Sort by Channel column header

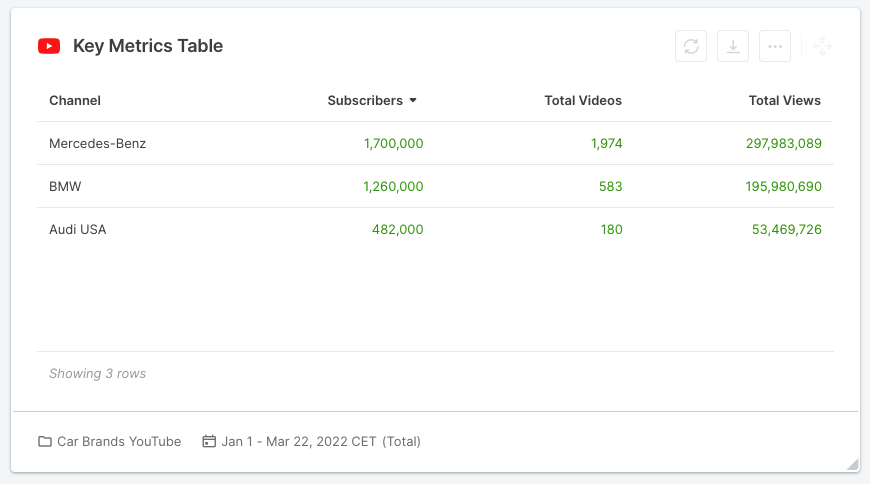(x=75, y=100)
